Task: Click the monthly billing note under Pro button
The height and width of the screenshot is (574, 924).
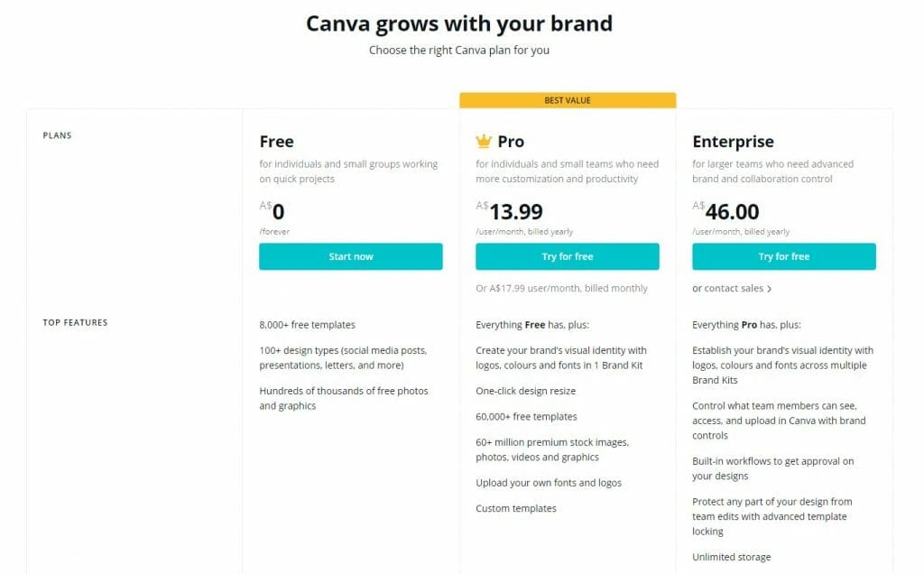Action: [x=568, y=288]
